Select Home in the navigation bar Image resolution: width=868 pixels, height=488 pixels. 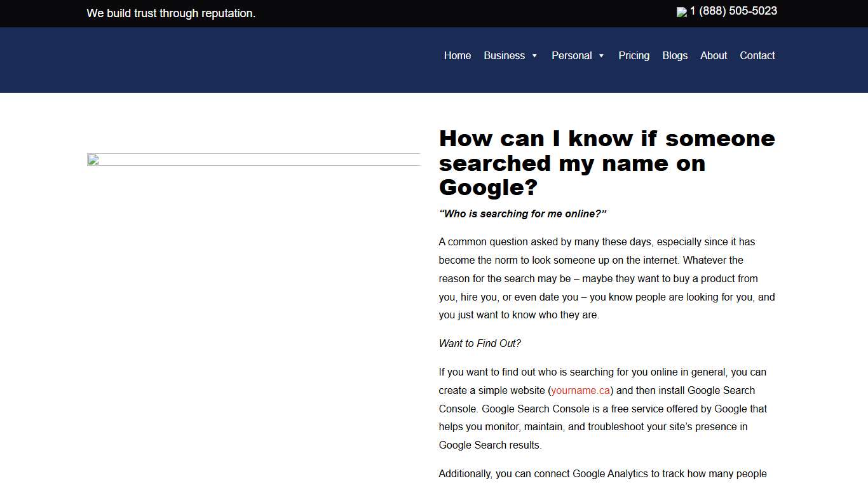tap(457, 56)
